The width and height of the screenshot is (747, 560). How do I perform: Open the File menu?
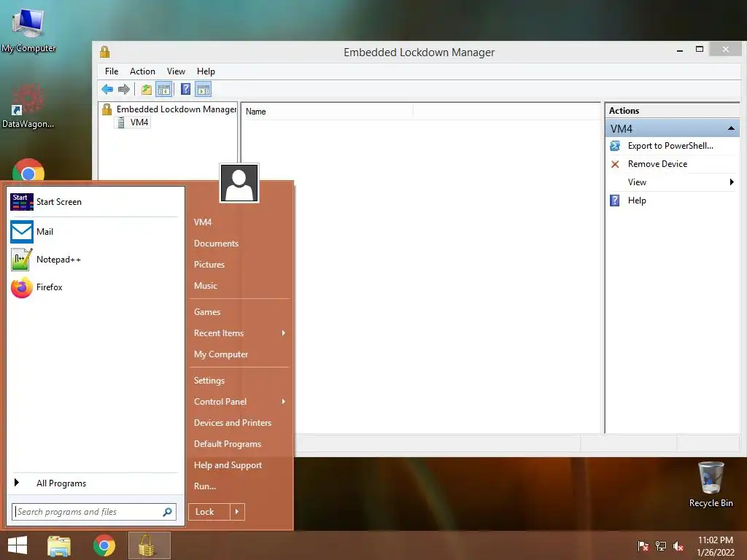point(112,71)
